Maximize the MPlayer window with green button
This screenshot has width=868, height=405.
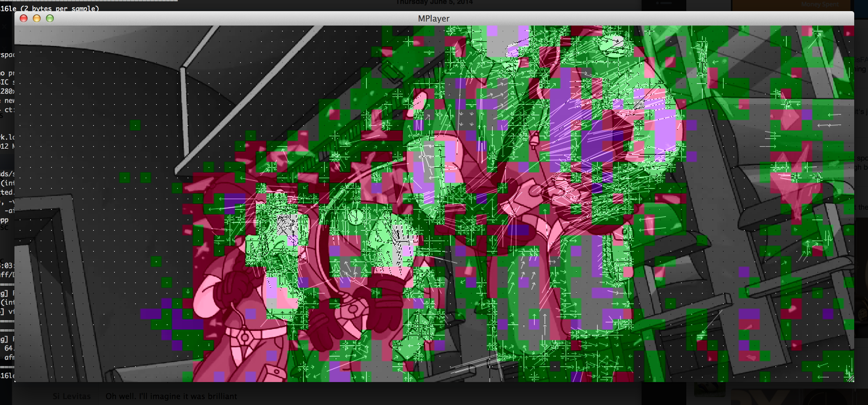(50, 19)
